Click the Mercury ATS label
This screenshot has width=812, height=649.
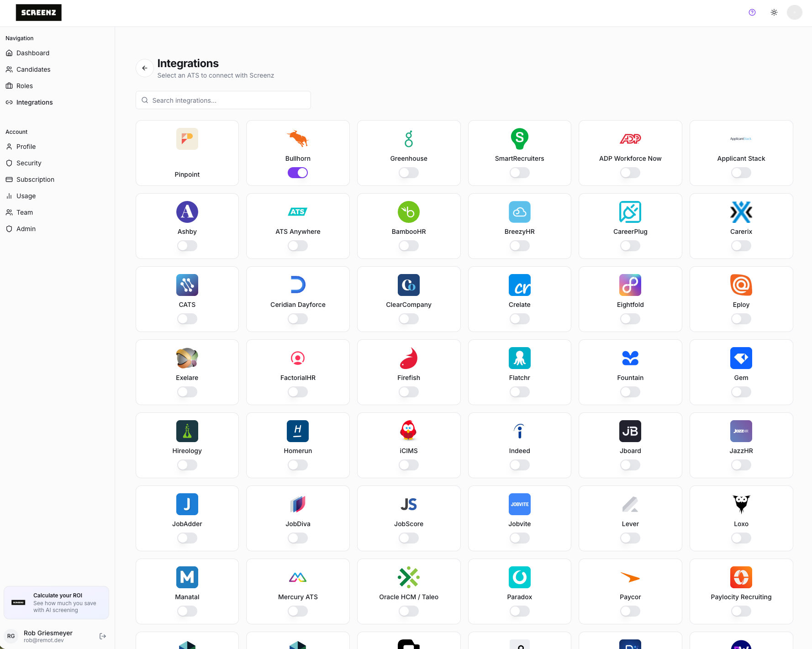tap(298, 597)
